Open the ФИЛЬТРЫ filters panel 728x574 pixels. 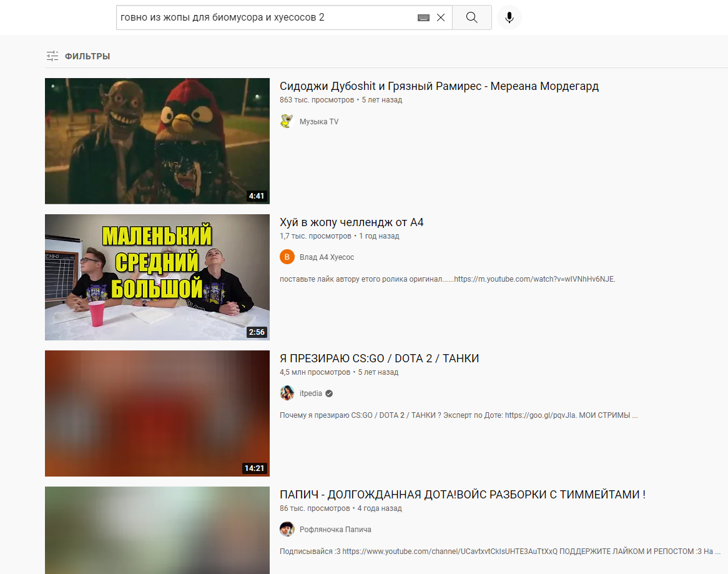tap(79, 56)
